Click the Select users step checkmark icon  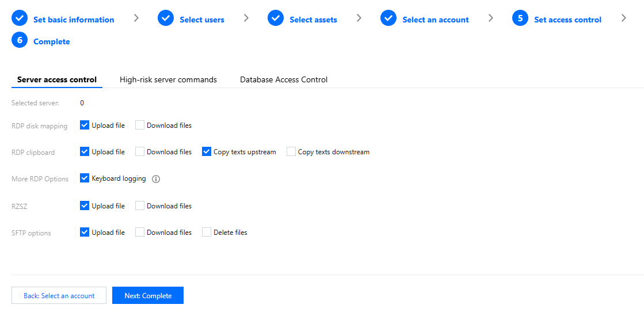(166, 19)
